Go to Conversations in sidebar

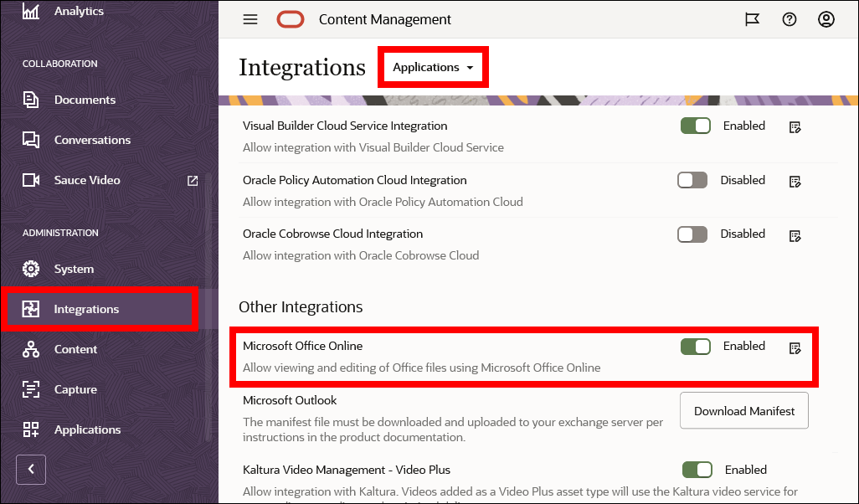93,140
